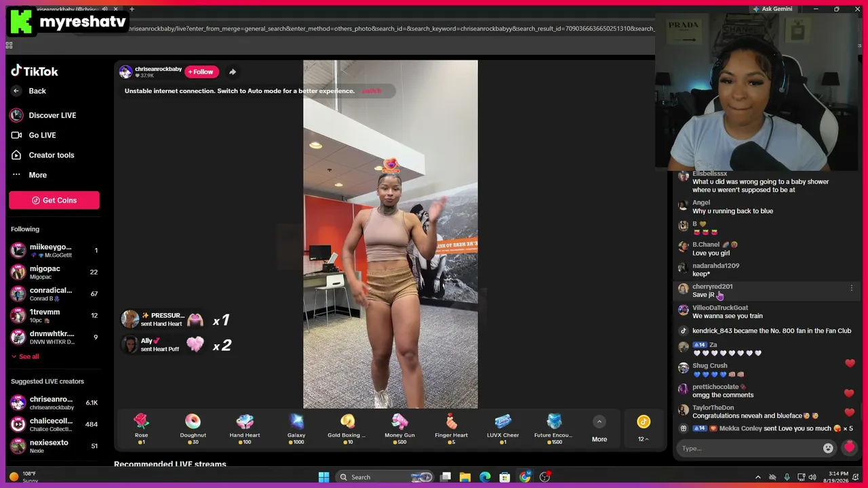
Task: Toggle microphone from system tray
Action: tap(787, 477)
